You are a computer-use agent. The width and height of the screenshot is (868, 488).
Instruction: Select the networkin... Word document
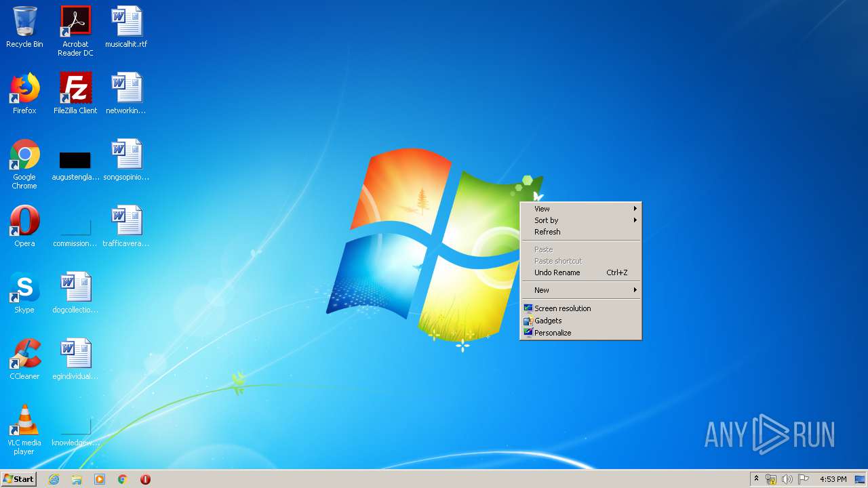pos(126,94)
